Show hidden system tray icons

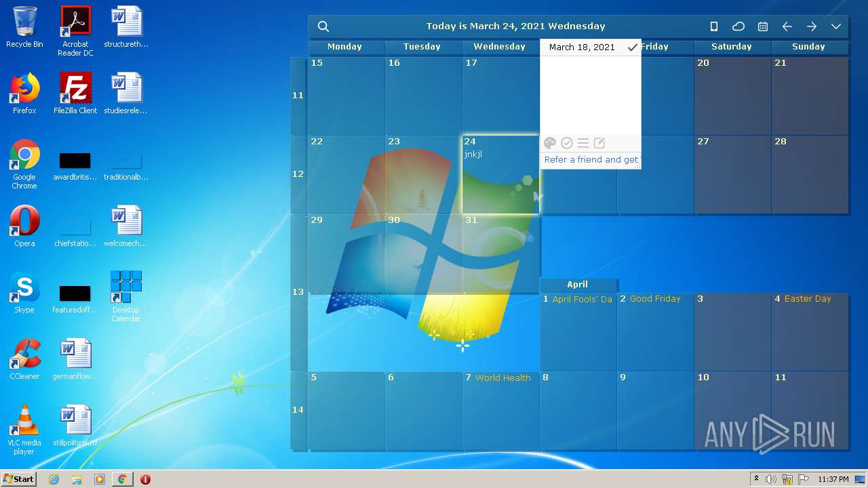tap(756, 479)
